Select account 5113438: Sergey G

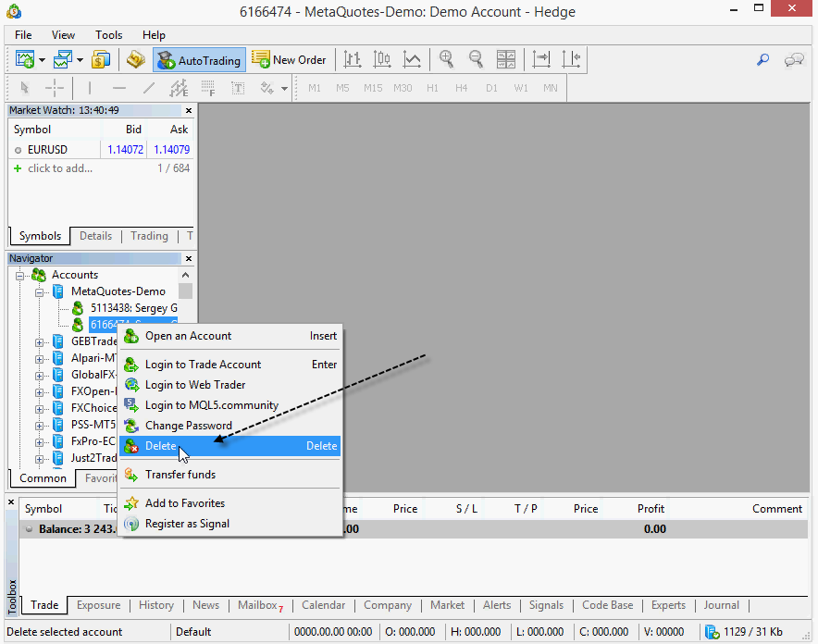133,308
